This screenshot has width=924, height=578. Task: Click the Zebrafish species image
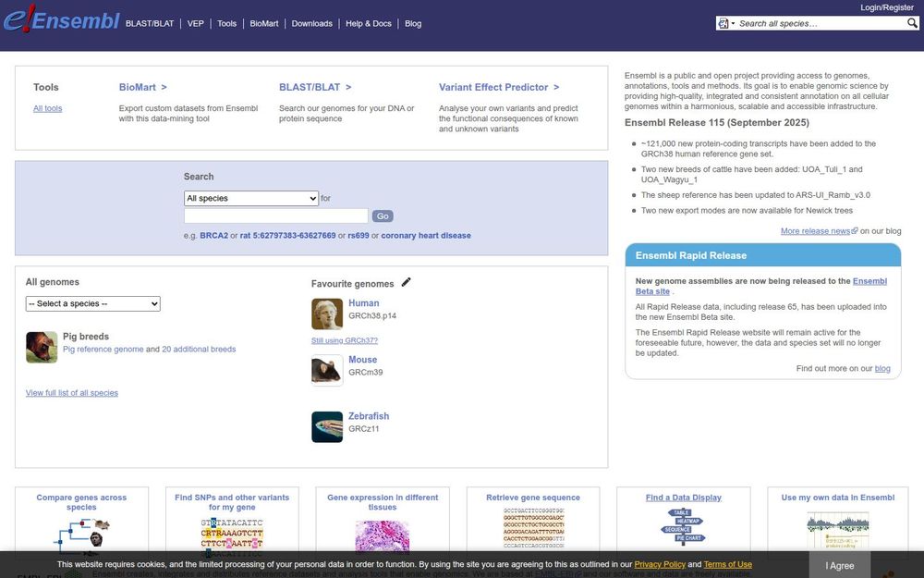coord(327,427)
